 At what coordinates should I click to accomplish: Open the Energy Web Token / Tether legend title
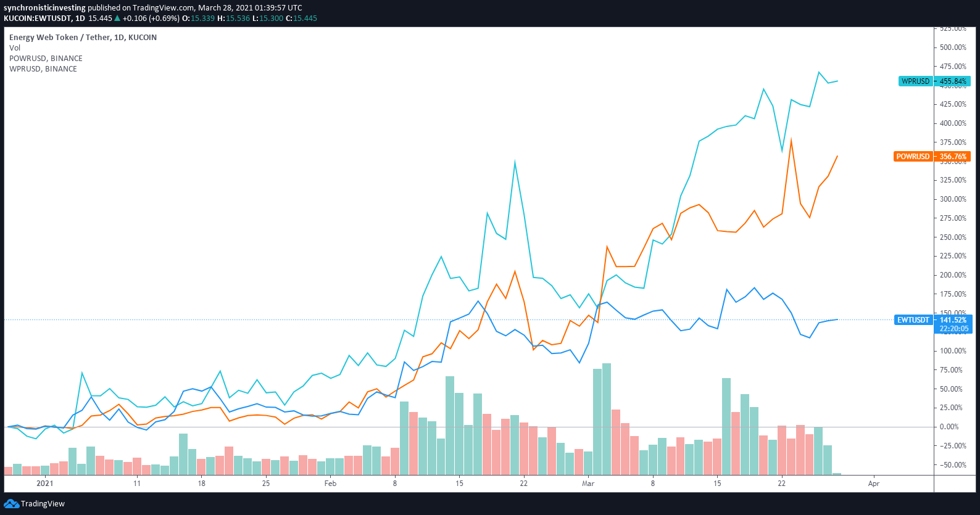click(x=83, y=38)
